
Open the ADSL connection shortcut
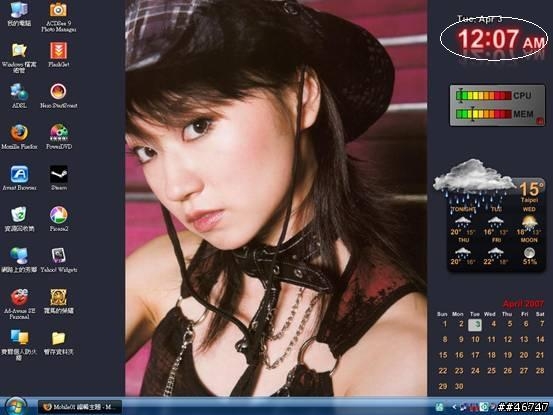click(x=19, y=95)
